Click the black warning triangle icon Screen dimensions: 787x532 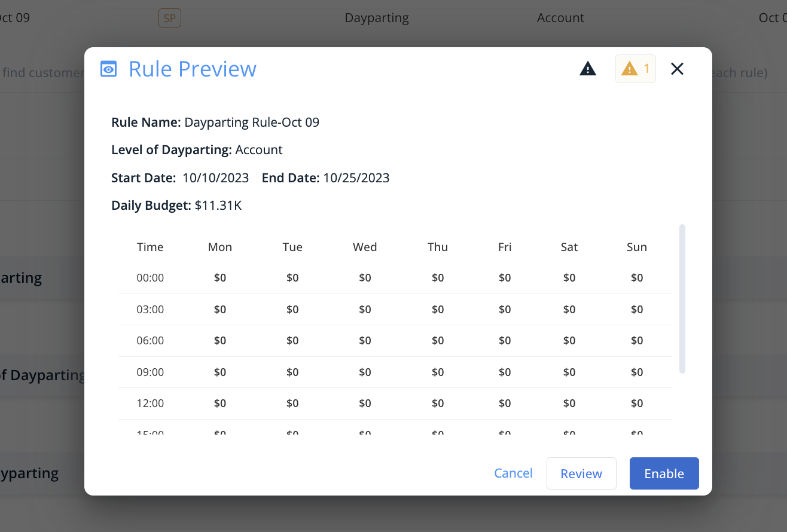pyautogui.click(x=588, y=69)
